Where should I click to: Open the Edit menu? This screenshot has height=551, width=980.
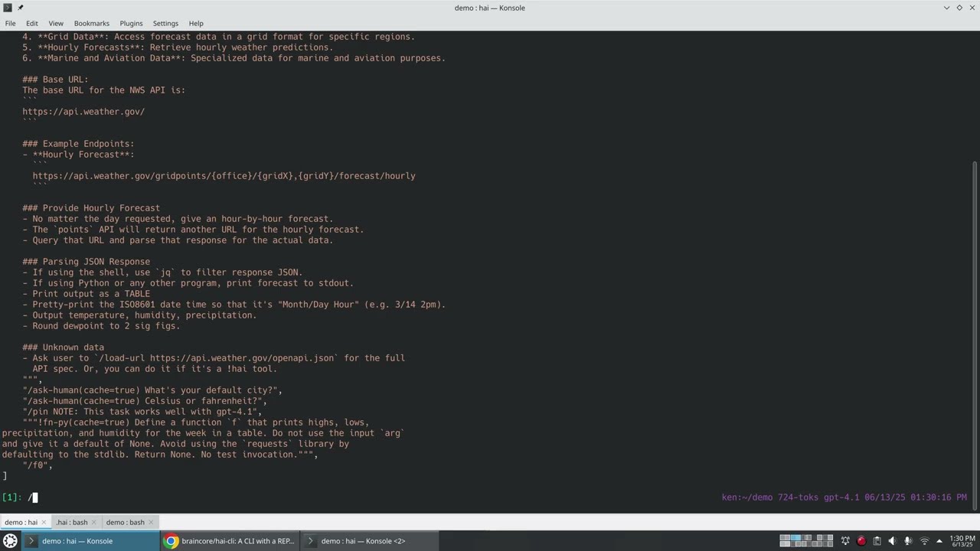[x=32, y=24]
